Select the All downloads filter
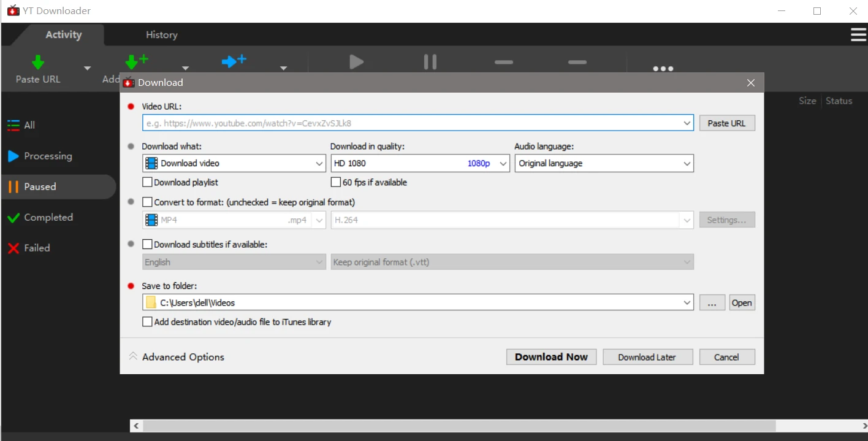Image resolution: width=868 pixels, height=441 pixels. (x=29, y=125)
